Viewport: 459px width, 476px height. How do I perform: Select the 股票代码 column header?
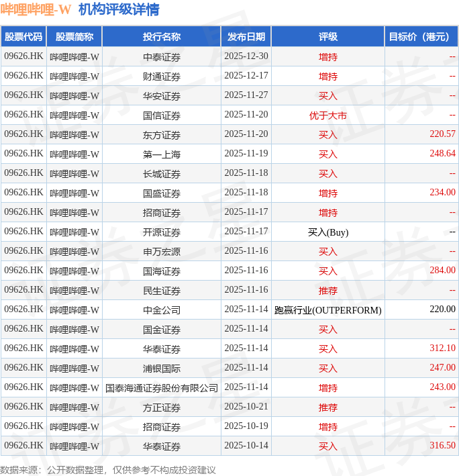coord(23,37)
